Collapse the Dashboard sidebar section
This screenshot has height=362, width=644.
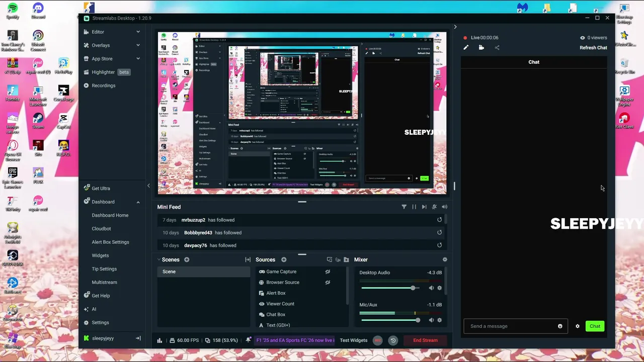pos(138,202)
